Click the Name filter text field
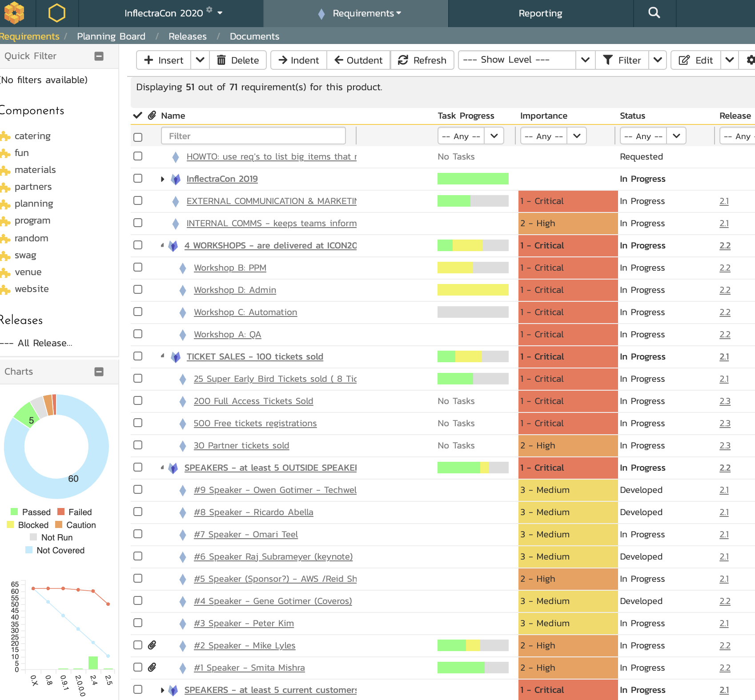Screen dimensions: 755x700 point(253,136)
